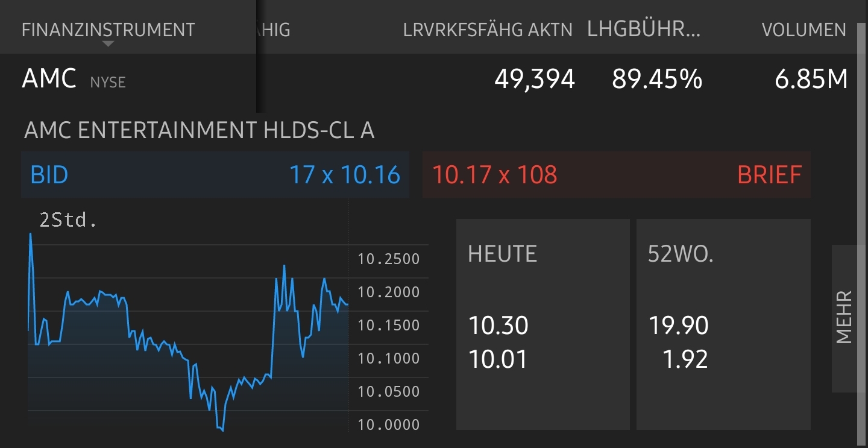The height and width of the screenshot is (448, 868).
Task: Tap the BRIEF ask button to buy
Action: pyautogui.click(x=617, y=175)
